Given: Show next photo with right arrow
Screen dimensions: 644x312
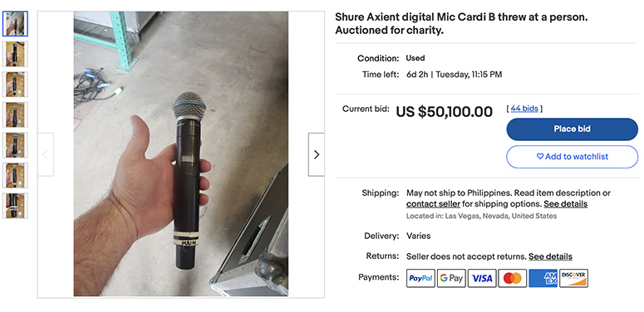Looking at the screenshot, I should 317,154.
